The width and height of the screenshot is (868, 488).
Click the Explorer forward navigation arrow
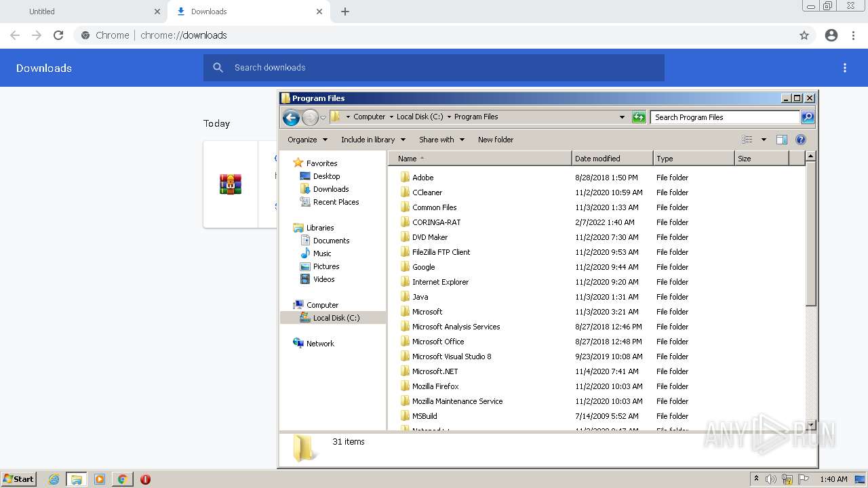[310, 117]
